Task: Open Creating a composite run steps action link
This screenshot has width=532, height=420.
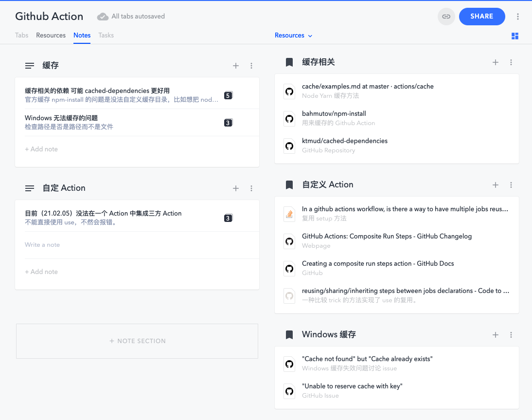Action: point(378,263)
